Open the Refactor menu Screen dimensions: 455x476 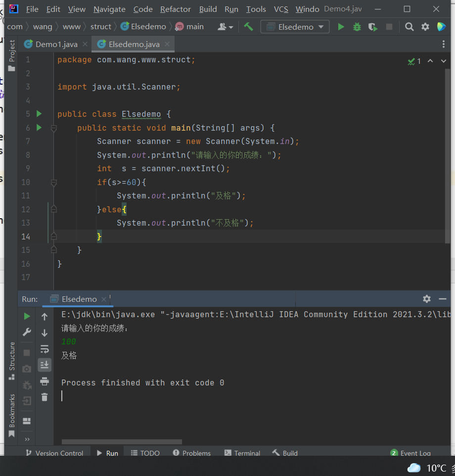point(176,9)
